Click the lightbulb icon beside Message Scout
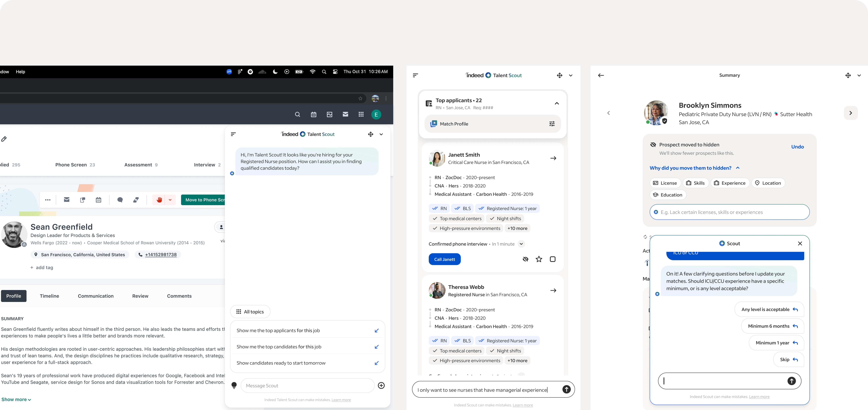868x410 pixels. (x=234, y=385)
